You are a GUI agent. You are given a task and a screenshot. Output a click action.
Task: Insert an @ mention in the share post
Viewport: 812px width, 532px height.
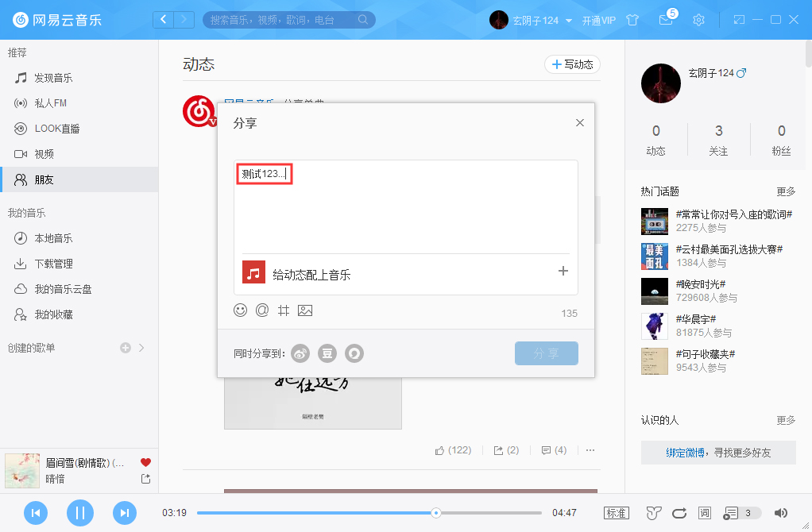pyautogui.click(x=262, y=310)
